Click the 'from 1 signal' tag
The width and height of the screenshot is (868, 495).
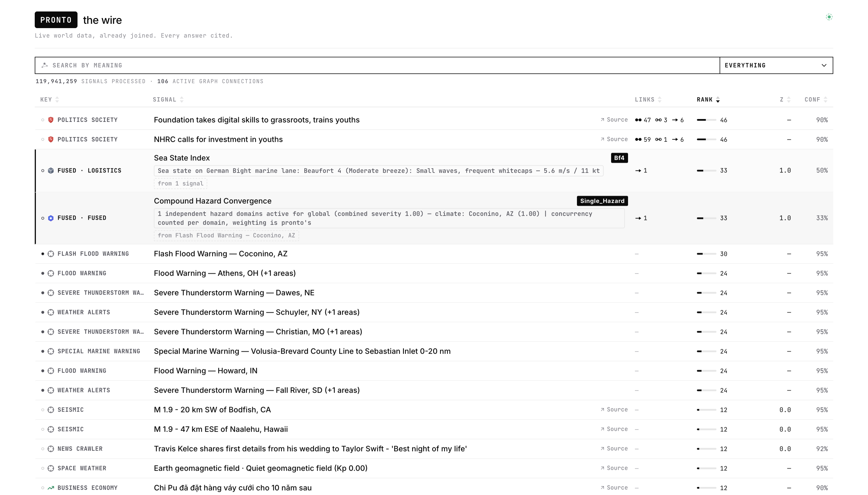[x=180, y=184]
